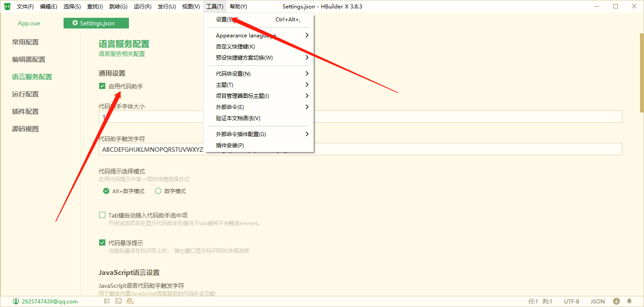This screenshot has height=307, width=644.
Task: Enable Tab键自动插入代码助手选中项
Action: pyautogui.click(x=102, y=214)
